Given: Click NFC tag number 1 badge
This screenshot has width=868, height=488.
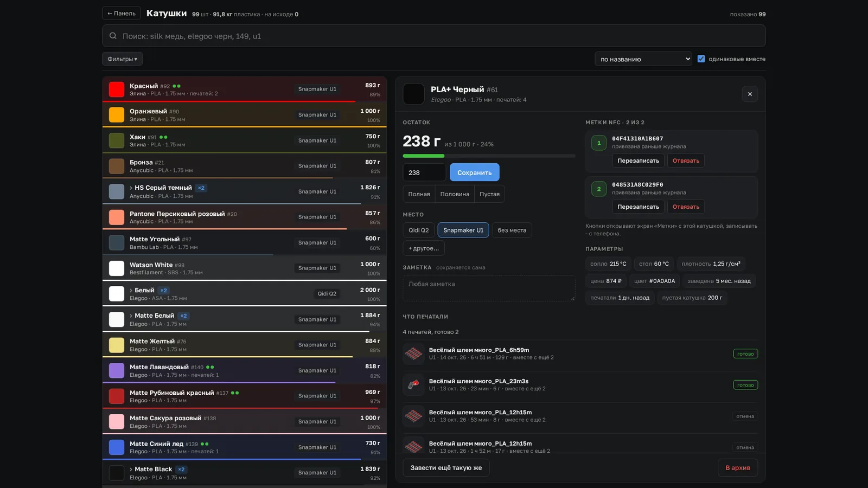Looking at the screenshot, I should 599,143.
